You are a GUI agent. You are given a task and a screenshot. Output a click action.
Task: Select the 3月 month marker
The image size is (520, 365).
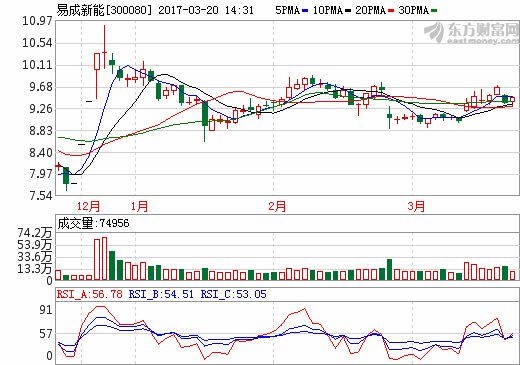point(416,206)
